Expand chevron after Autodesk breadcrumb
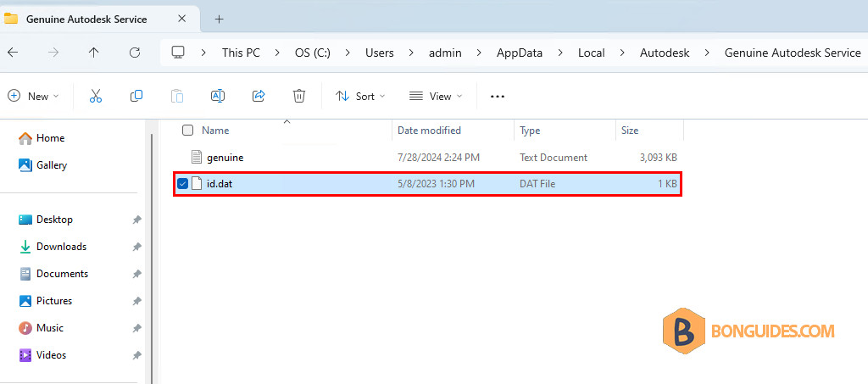This screenshot has height=384, width=868. [707, 53]
